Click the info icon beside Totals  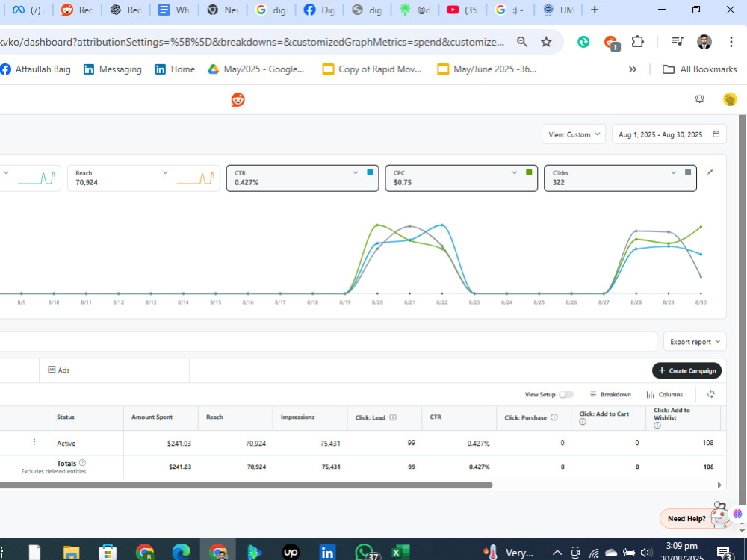[82, 463]
